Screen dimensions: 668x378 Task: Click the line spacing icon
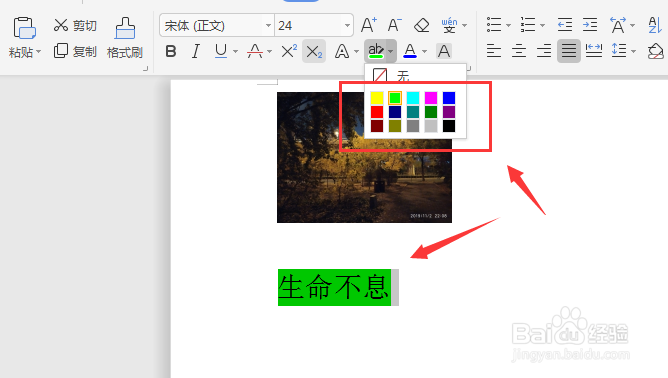(x=619, y=51)
